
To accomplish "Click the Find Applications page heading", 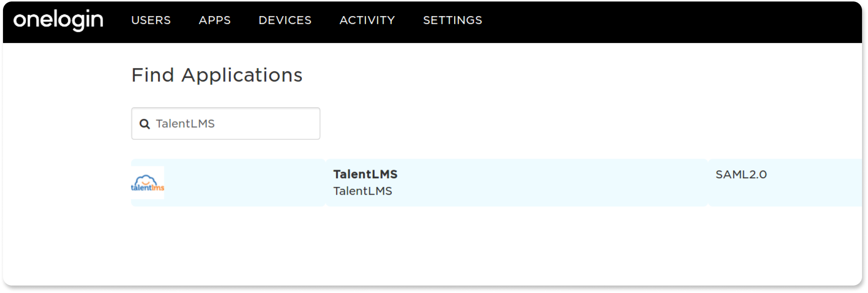I will click(217, 75).
